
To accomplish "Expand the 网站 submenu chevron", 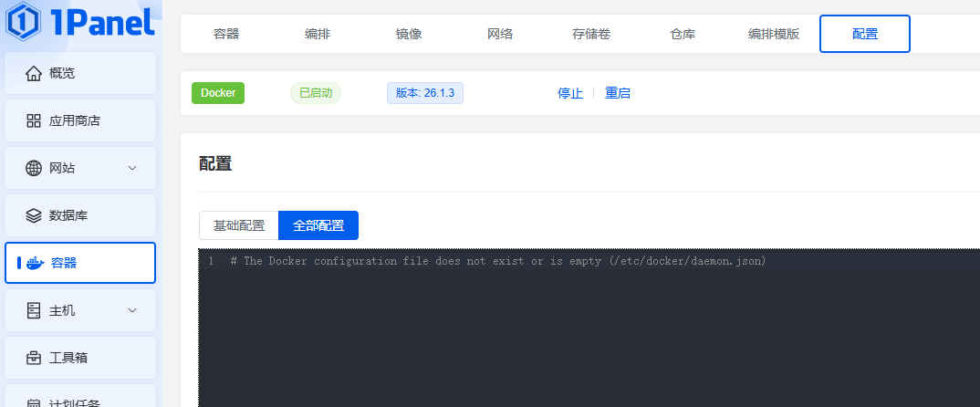I will click(x=132, y=168).
